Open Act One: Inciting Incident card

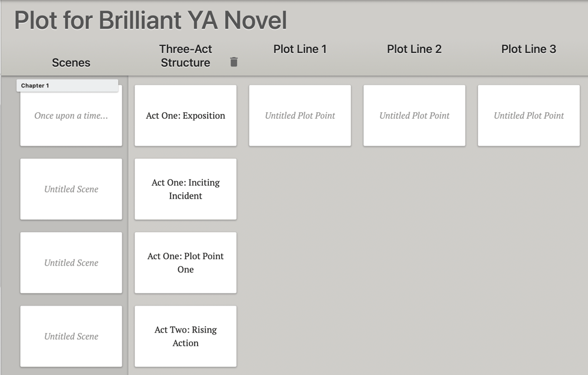pyautogui.click(x=186, y=189)
